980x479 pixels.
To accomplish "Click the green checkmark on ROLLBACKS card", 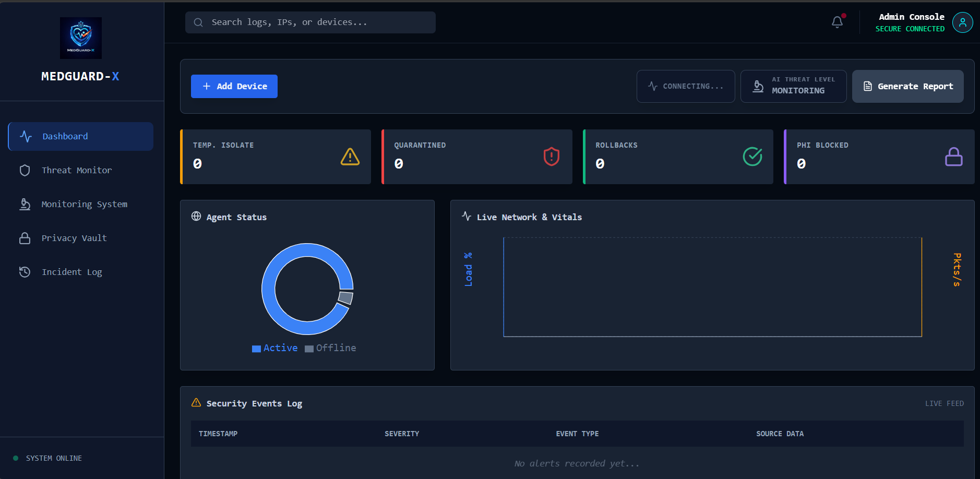I will 752,157.
